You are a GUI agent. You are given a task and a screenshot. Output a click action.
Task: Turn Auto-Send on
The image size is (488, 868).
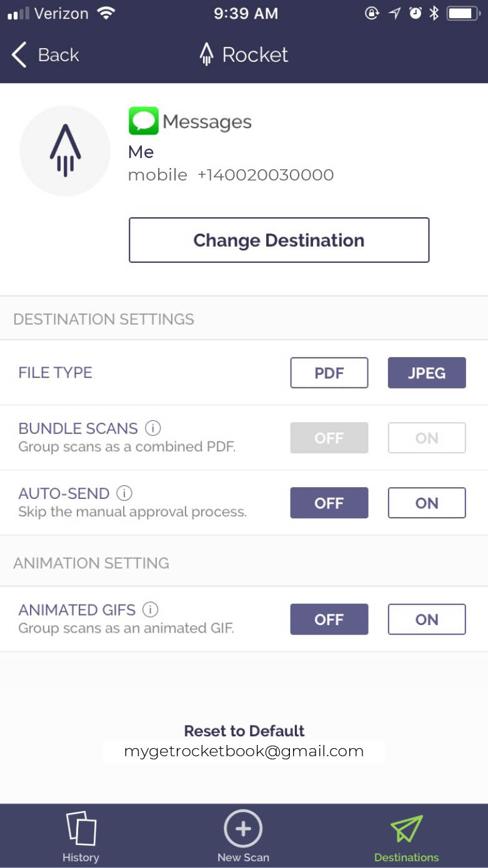tap(427, 503)
